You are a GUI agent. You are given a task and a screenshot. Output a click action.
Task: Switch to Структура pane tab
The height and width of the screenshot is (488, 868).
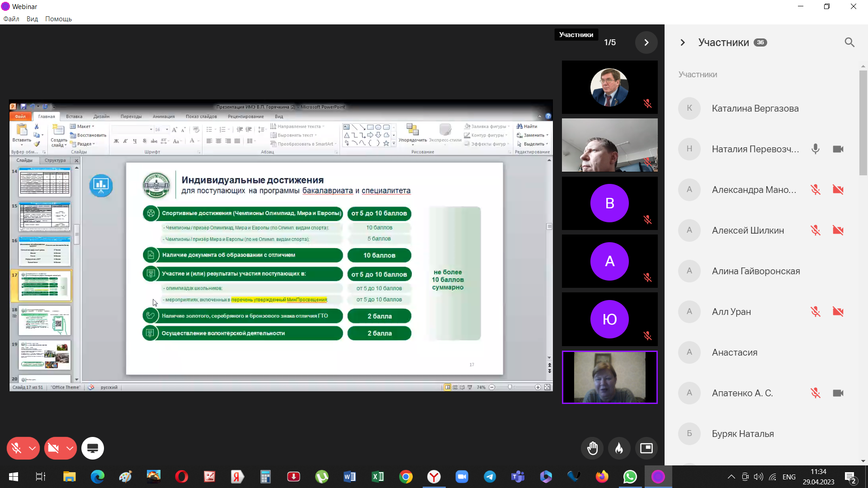click(55, 160)
